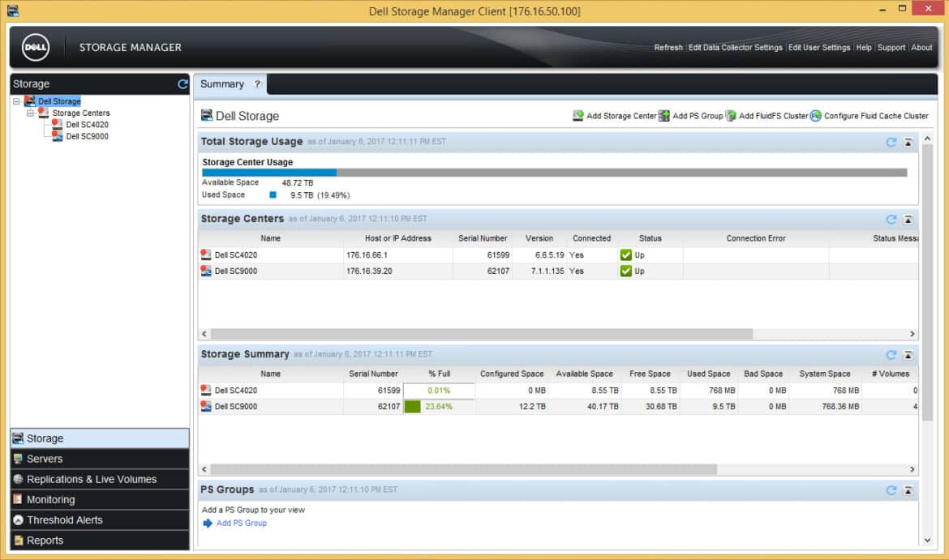The width and height of the screenshot is (949, 560).
Task: Click Add PS Group toolbar icon
Action: point(664,116)
